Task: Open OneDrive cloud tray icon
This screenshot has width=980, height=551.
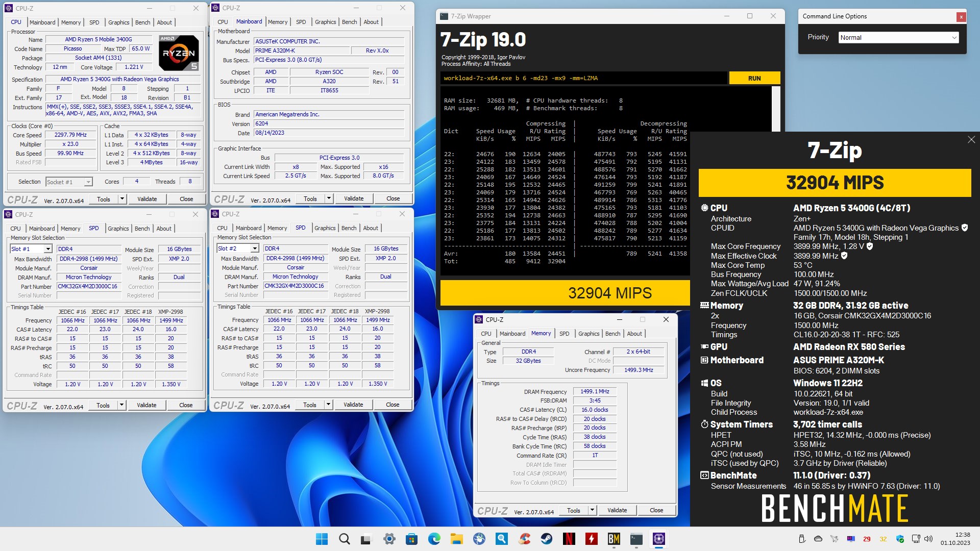Action: click(x=818, y=539)
